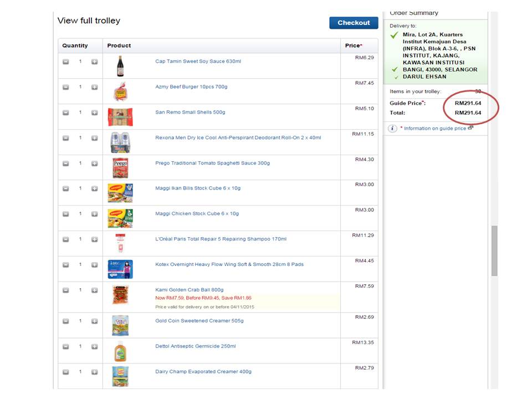
Task: Increase quantity of Kami Golden Crab Ball
Action: pos(94,290)
